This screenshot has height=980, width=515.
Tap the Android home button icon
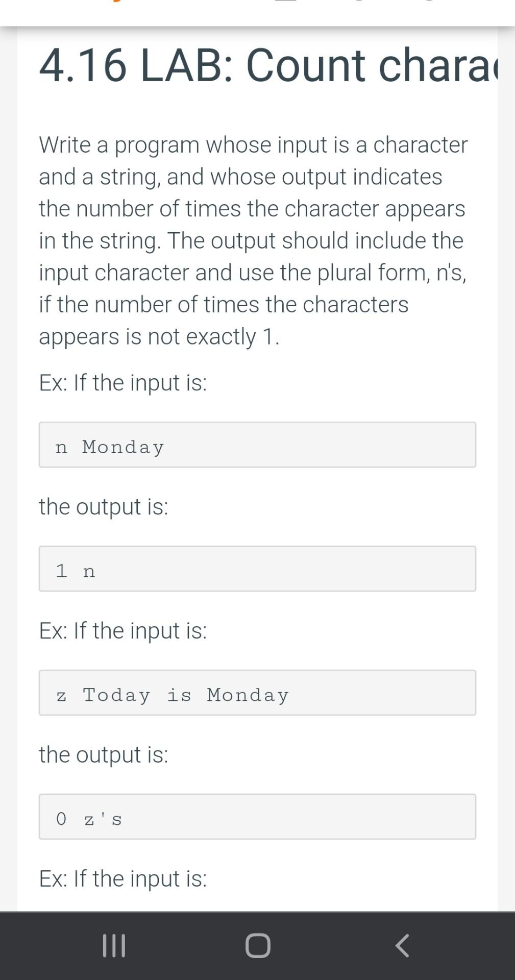[258, 945]
